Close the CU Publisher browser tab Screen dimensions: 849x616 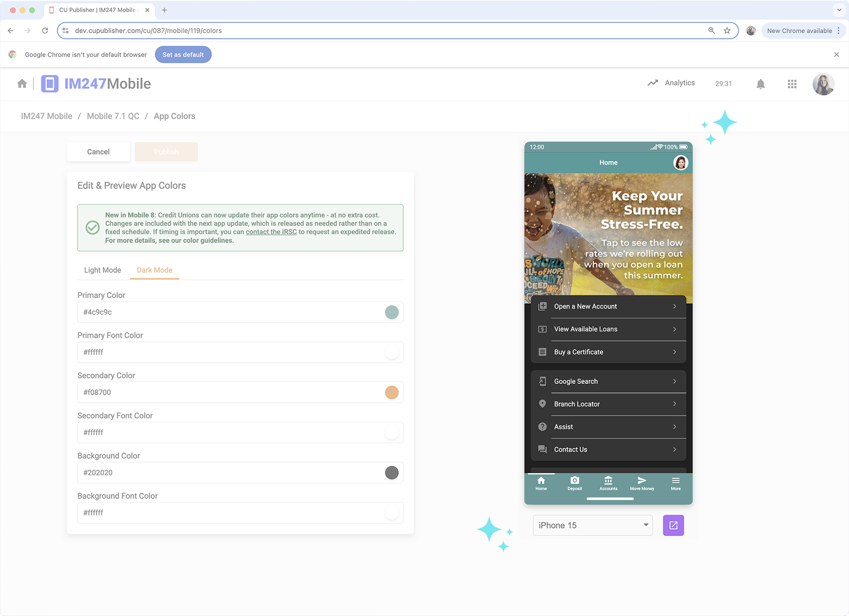click(x=147, y=10)
